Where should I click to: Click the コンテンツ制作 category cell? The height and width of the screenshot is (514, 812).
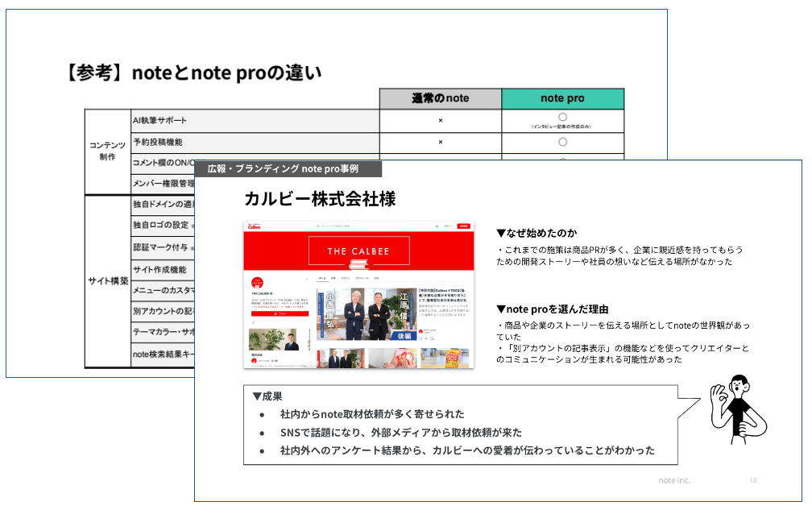tap(108, 151)
